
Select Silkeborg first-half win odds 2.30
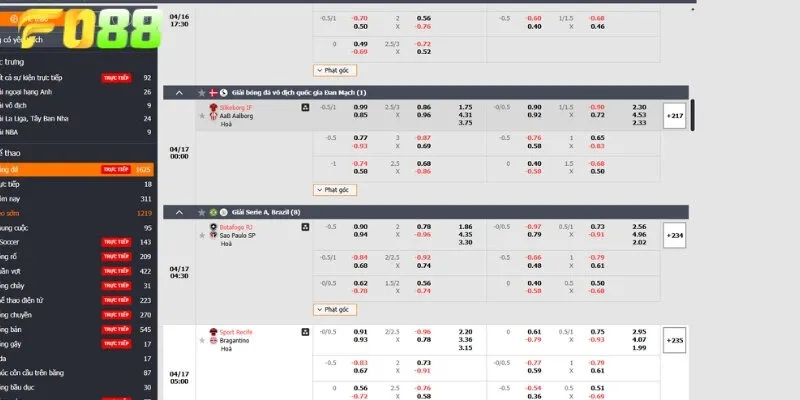tap(639, 108)
